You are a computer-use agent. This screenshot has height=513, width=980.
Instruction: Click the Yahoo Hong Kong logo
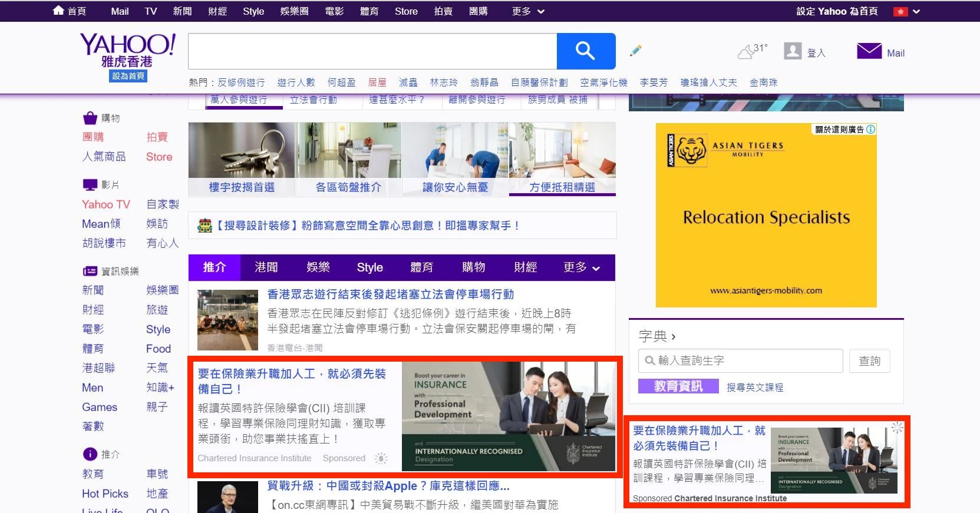coord(127,51)
